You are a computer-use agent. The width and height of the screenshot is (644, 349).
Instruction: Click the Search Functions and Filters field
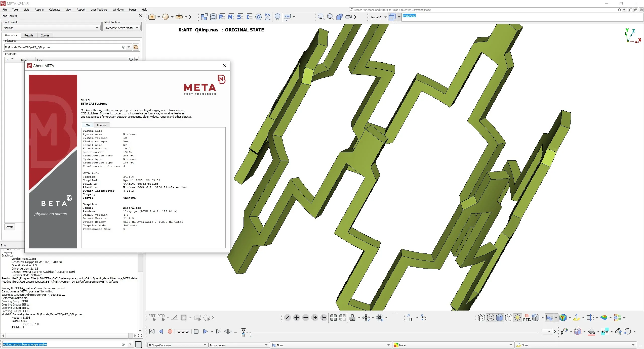click(483, 10)
